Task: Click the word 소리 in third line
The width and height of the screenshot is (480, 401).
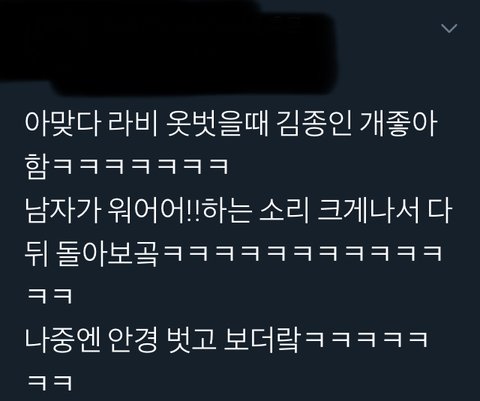Action: point(284,211)
